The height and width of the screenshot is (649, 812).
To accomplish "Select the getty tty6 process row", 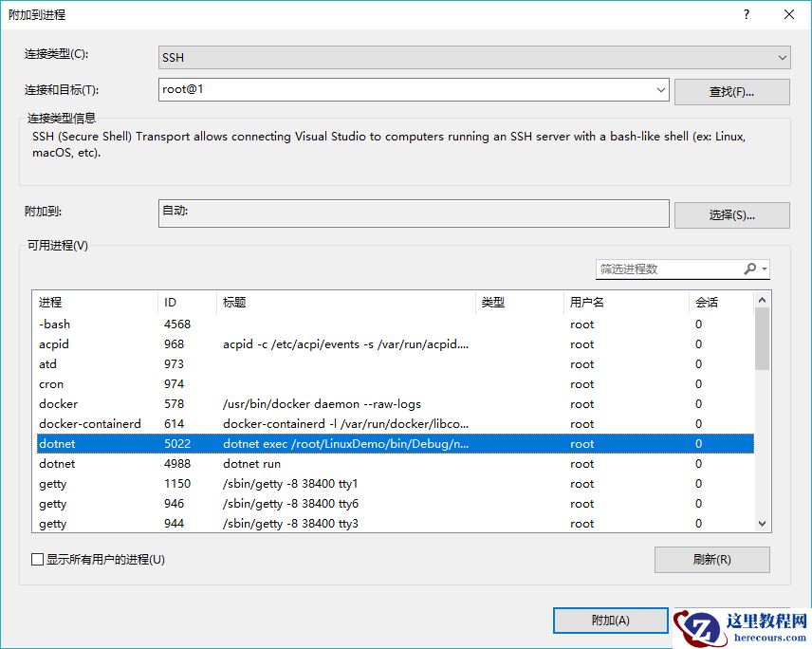I will point(396,504).
